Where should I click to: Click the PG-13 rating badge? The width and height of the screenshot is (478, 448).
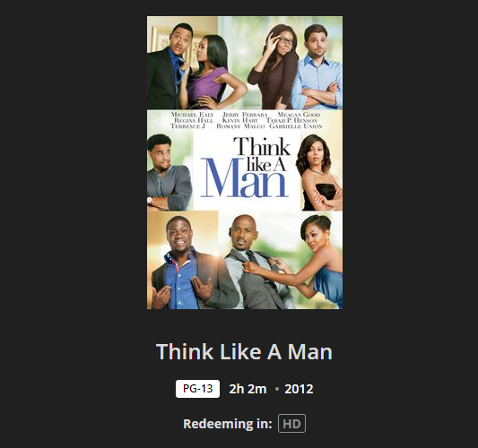(x=197, y=389)
